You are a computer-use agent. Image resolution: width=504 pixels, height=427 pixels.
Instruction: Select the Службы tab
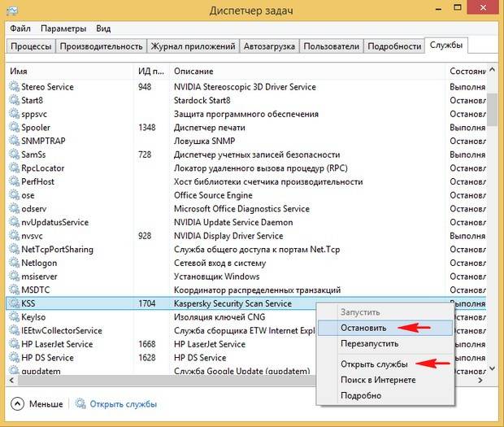click(446, 46)
